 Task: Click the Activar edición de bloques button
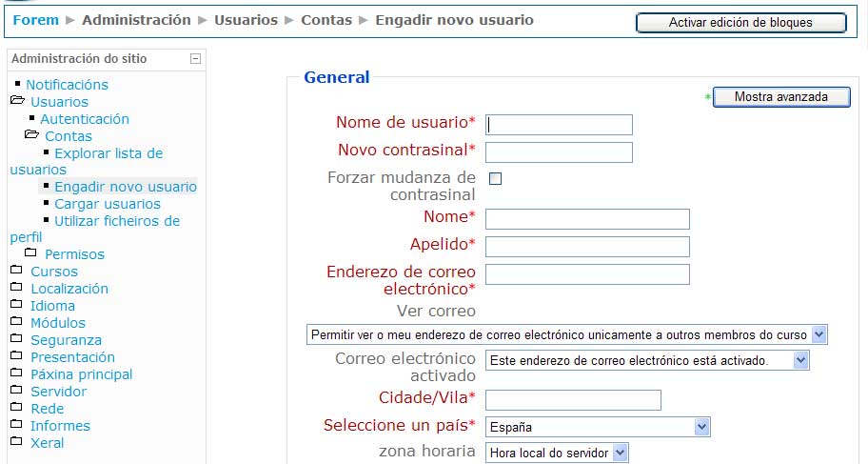tap(740, 22)
